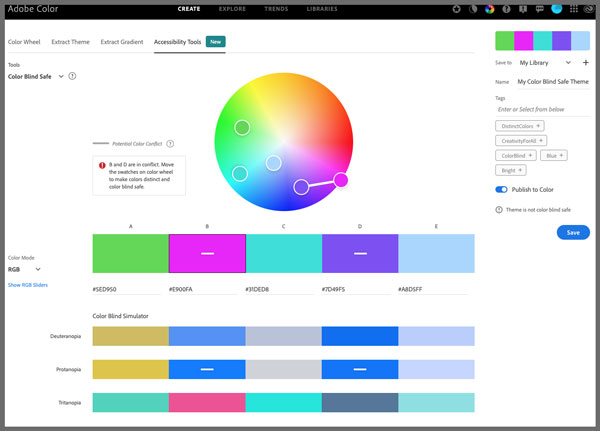Open the apps grid icon

pos(574,9)
